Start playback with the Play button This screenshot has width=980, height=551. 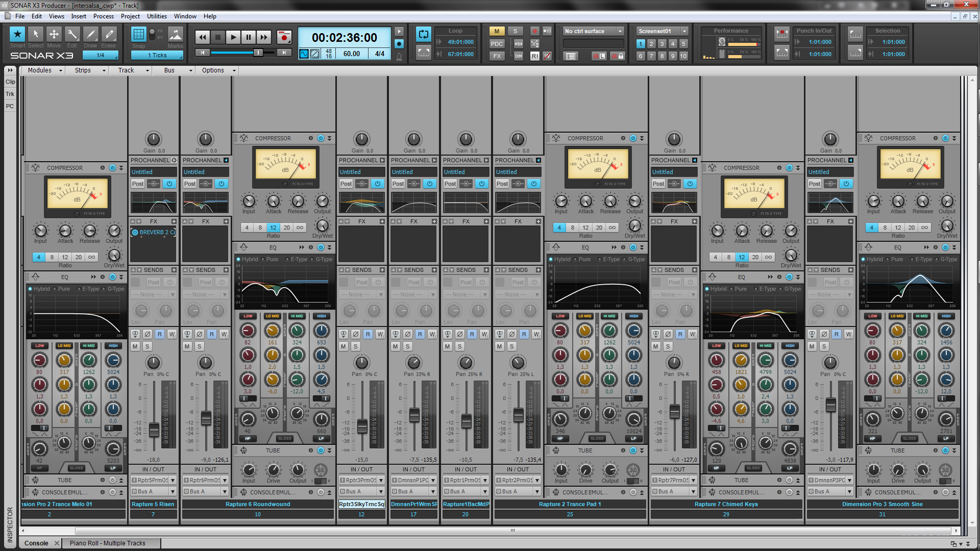233,37
